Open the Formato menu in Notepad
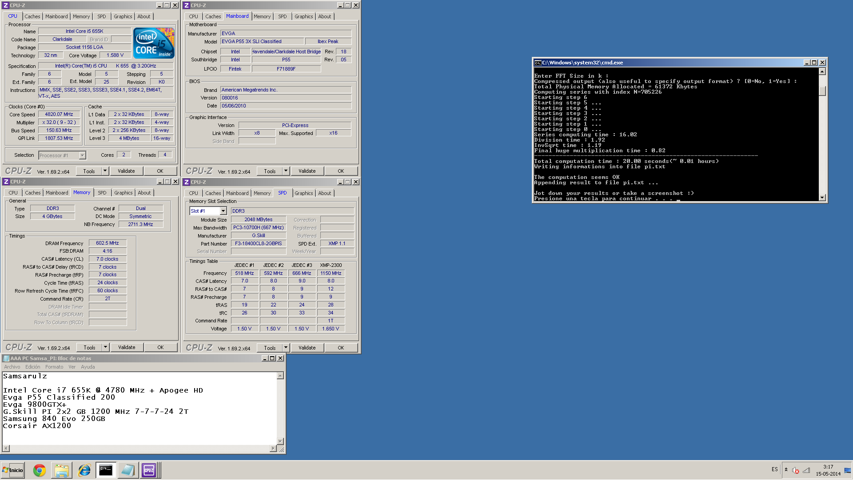The image size is (853, 504). tap(54, 367)
